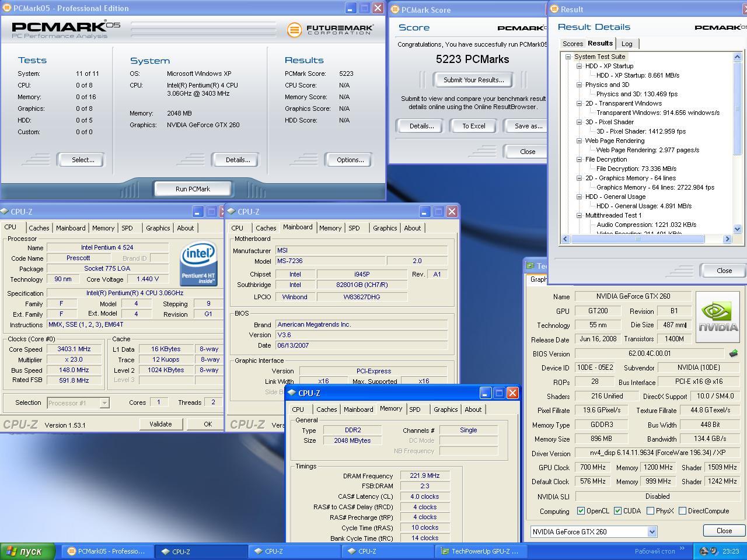
Task: Collapse the Physics and 3D node
Action: click(x=579, y=85)
